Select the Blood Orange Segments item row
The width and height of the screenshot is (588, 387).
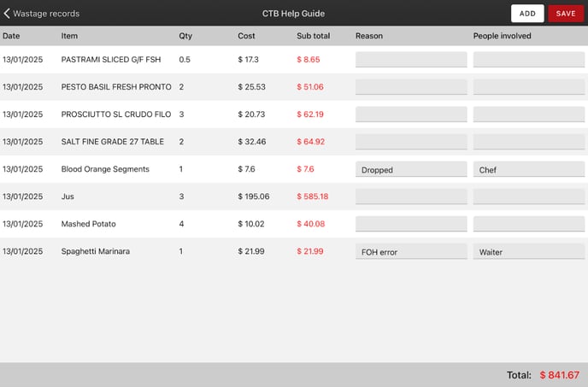pos(105,169)
